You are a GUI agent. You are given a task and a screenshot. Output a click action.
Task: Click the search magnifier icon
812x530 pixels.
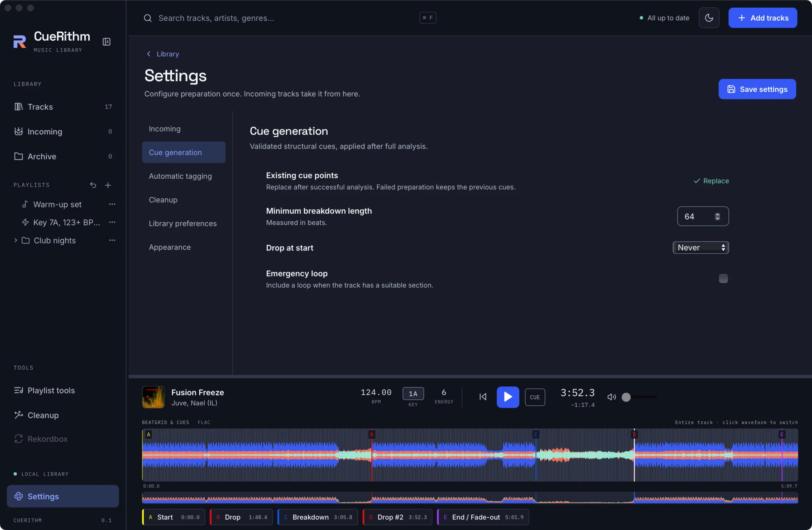[148, 18]
